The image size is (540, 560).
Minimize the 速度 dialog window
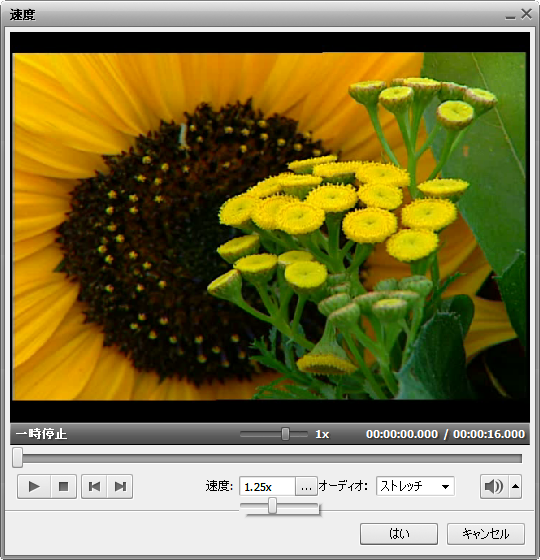(510, 16)
